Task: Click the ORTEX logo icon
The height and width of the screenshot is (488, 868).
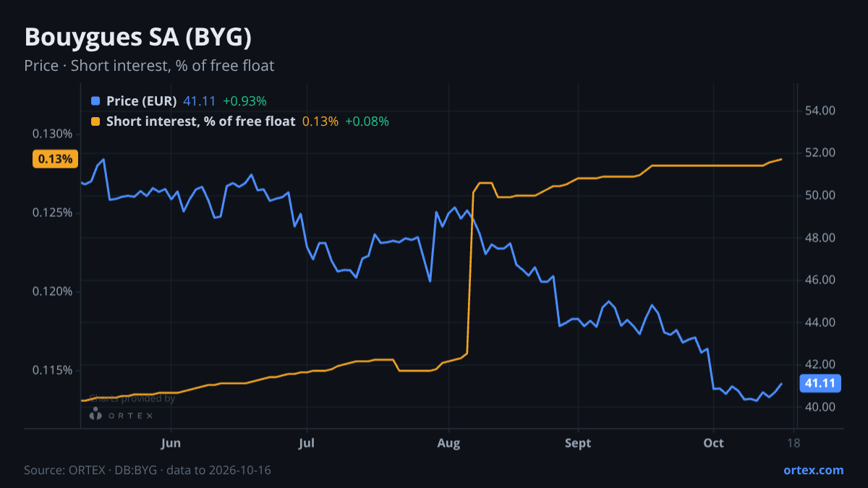Action: (95, 414)
